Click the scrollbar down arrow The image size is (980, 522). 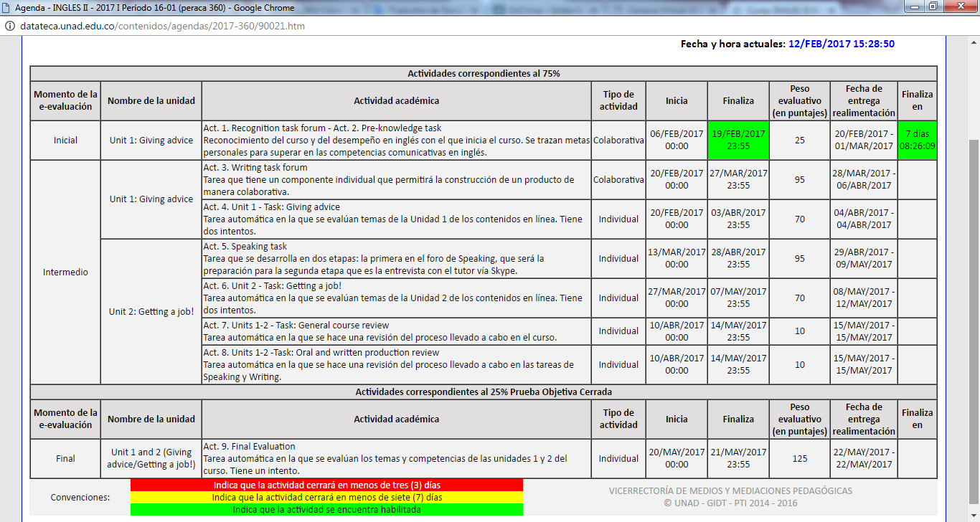(974, 516)
